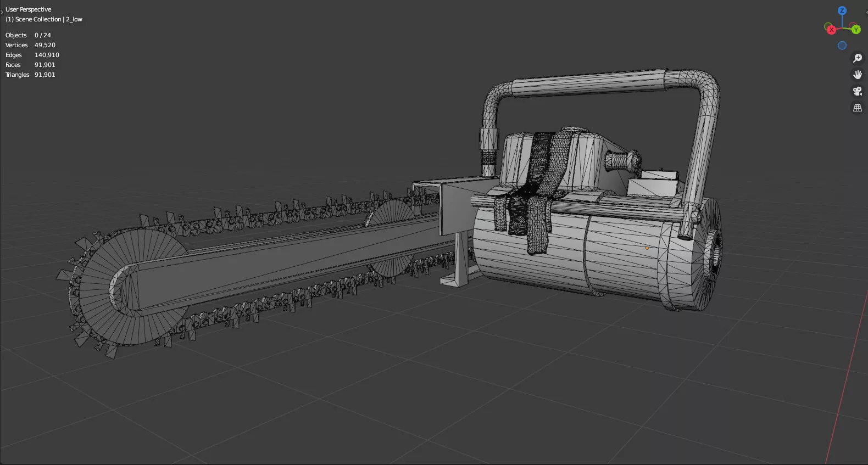868x465 pixels.
Task: Click the hollow blue negative Z circle
Action: [842, 46]
